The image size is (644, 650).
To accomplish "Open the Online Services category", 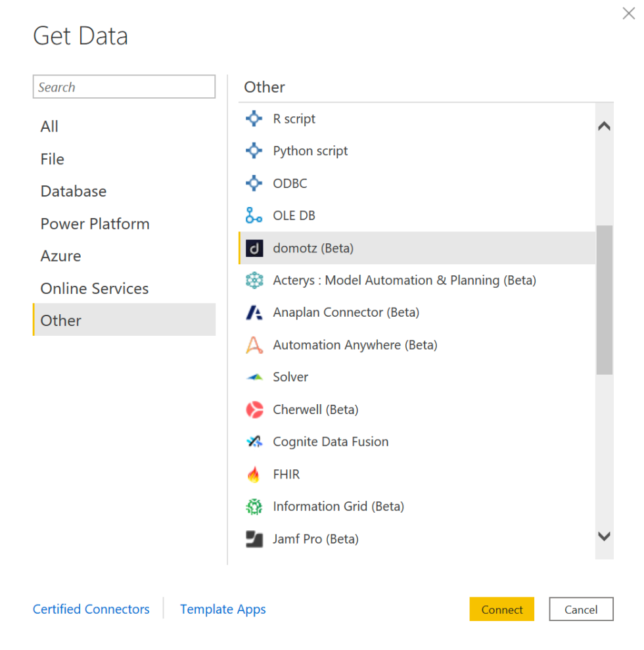I will 95,288.
